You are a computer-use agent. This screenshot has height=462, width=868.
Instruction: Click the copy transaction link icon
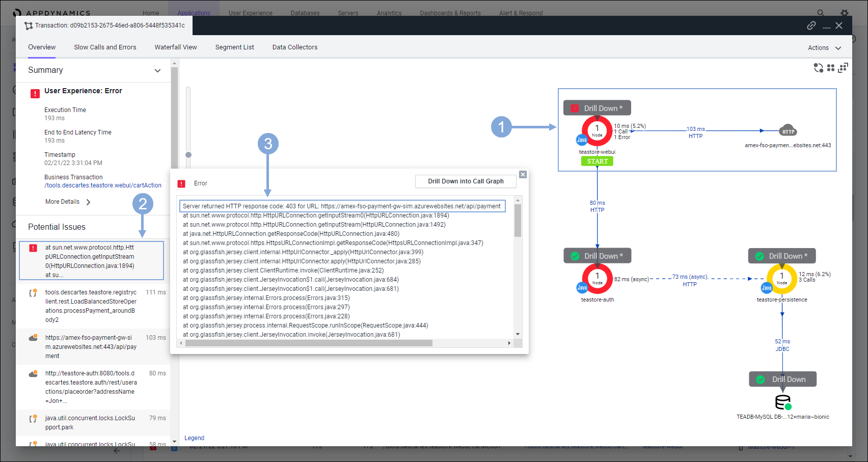click(811, 25)
